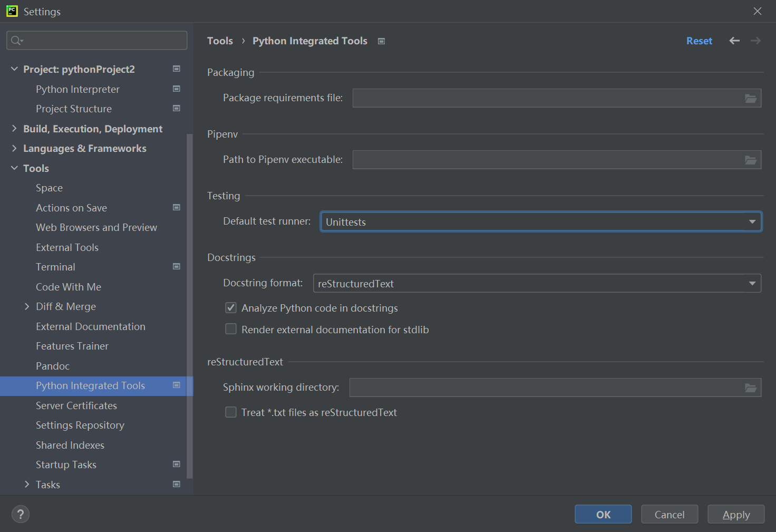Screen dimensions: 776x532
Task: Open help with the question mark icon
Action: tap(21, 514)
